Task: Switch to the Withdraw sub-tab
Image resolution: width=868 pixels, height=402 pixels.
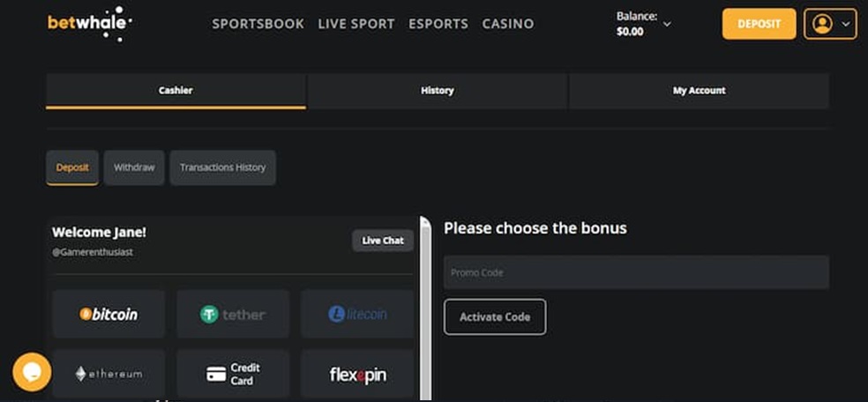Action: pos(134,167)
